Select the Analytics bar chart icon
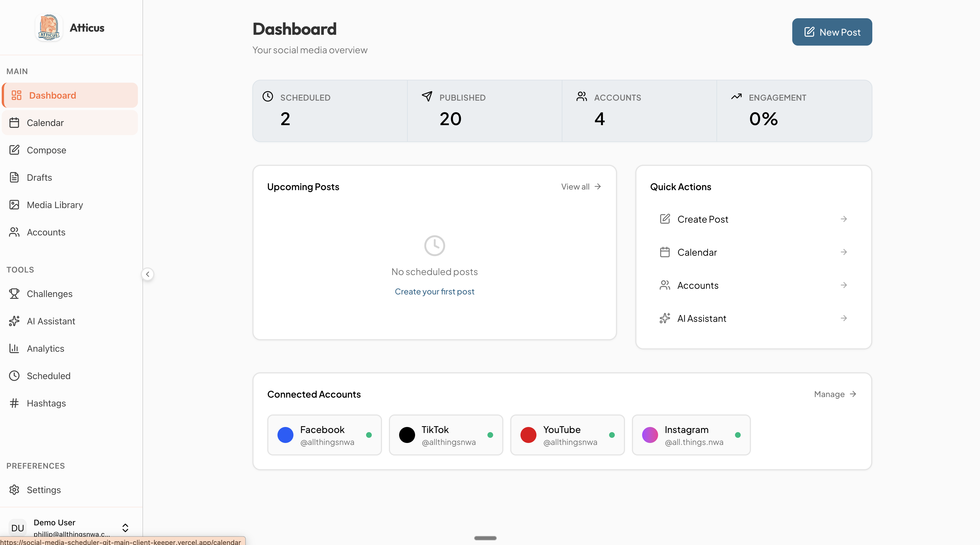This screenshot has height=545, width=980. (x=15, y=349)
